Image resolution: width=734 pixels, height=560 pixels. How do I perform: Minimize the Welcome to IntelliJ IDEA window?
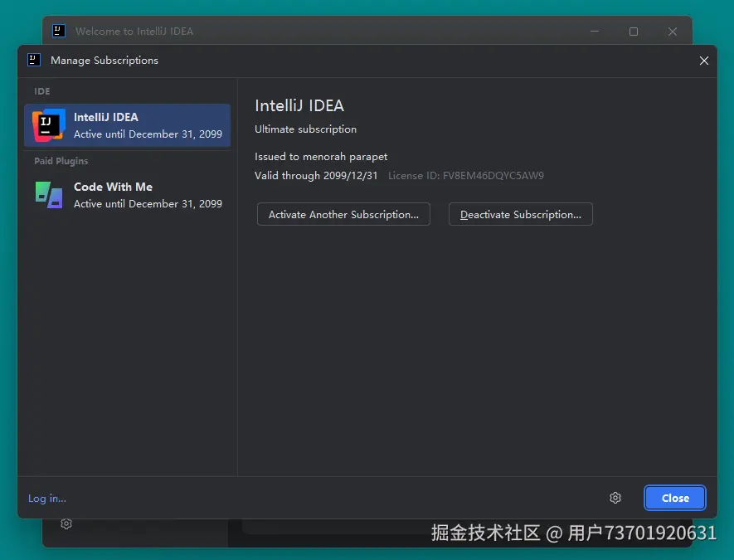point(595,32)
